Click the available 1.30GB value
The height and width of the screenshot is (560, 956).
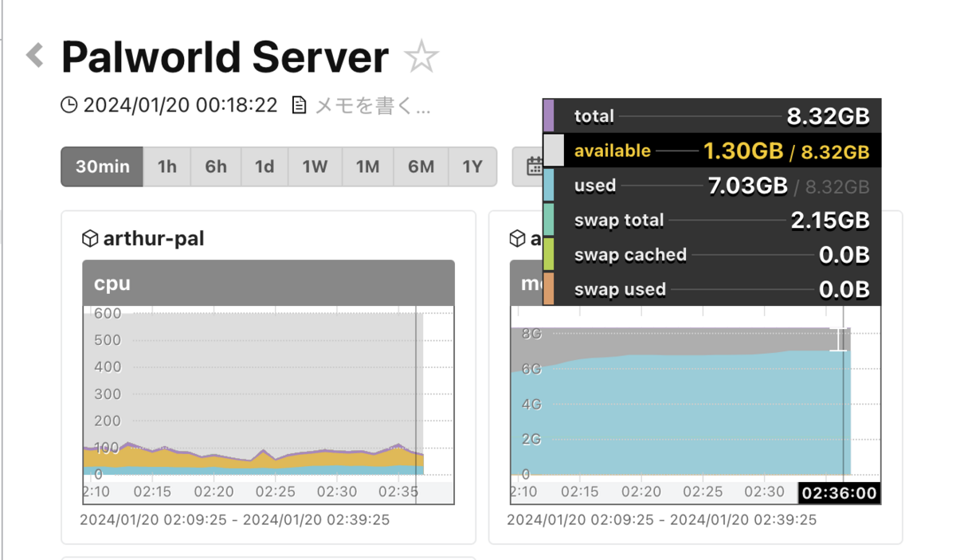[742, 151]
